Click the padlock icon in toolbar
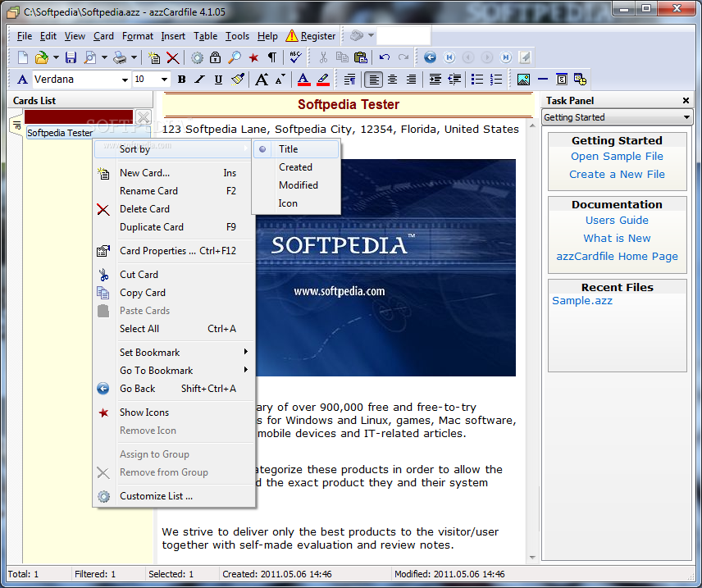 coord(216,57)
